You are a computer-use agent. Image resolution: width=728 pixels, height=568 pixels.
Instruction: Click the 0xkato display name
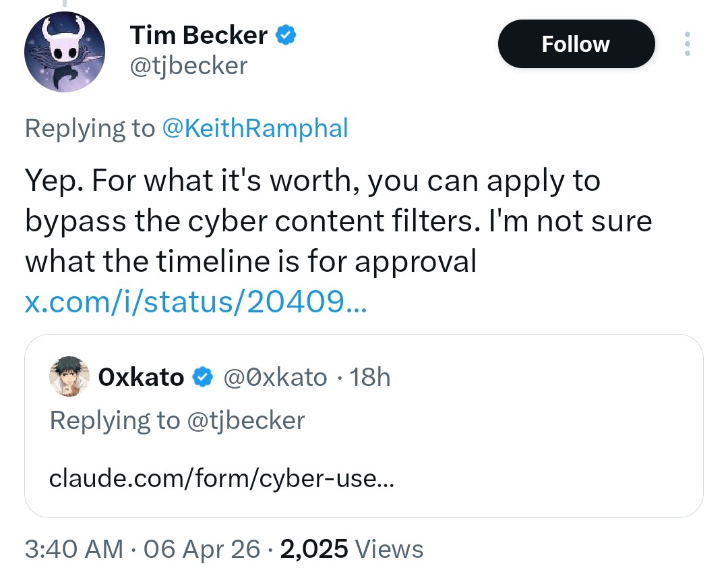click(x=141, y=377)
